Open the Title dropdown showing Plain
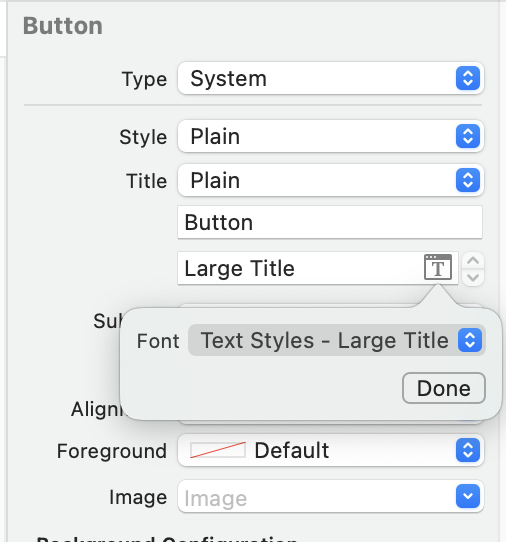This screenshot has height=542, width=506. point(330,180)
